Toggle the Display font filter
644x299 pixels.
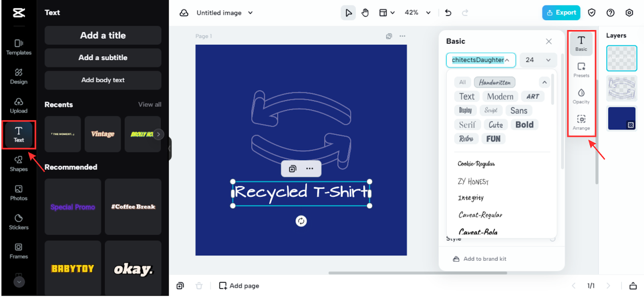[x=465, y=111]
